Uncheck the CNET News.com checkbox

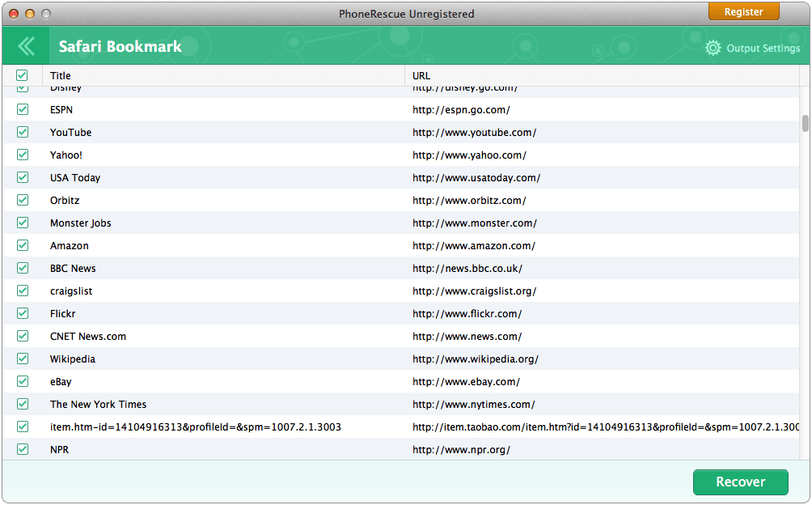(23, 336)
